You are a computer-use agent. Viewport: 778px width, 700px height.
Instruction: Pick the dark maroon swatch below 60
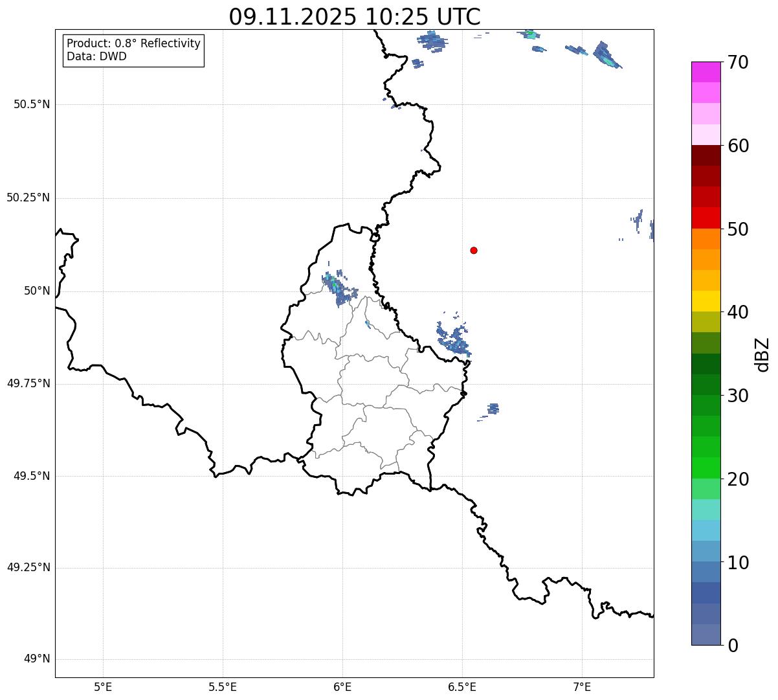706,155
